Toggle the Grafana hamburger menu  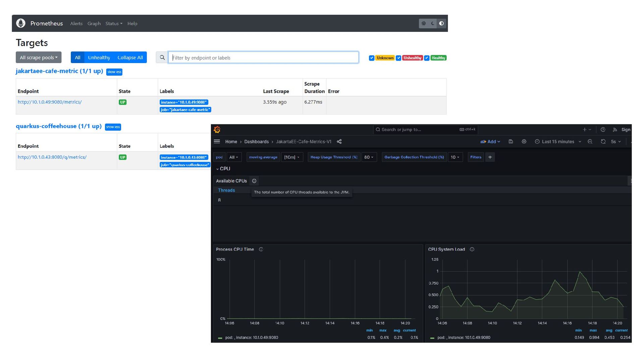point(217,141)
